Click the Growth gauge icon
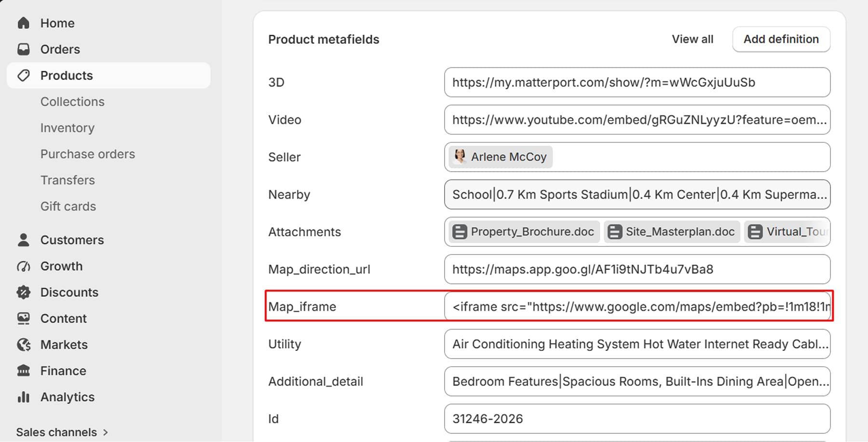Image resolution: width=868 pixels, height=442 pixels. (x=23, y=266)
